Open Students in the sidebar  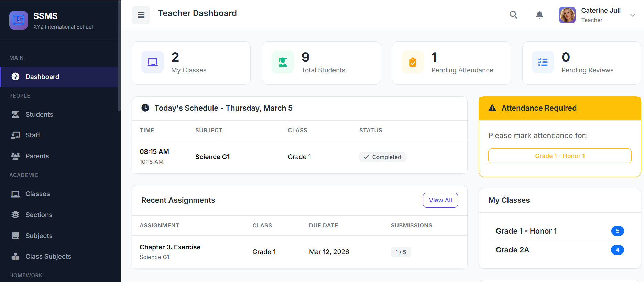tap(39, 115)
